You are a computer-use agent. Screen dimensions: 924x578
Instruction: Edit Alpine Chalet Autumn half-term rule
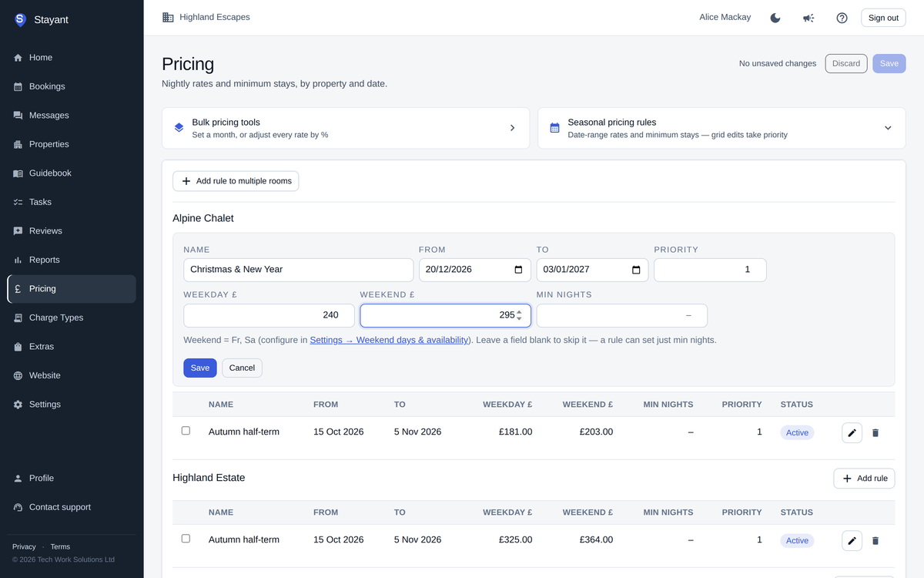[x=852, y=432]
